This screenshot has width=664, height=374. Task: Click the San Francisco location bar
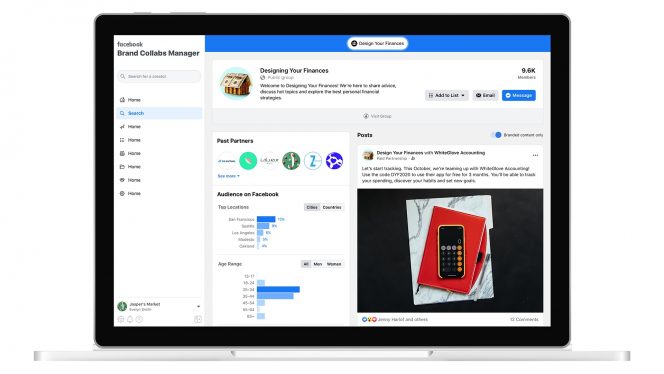click(x=266, y=219)
